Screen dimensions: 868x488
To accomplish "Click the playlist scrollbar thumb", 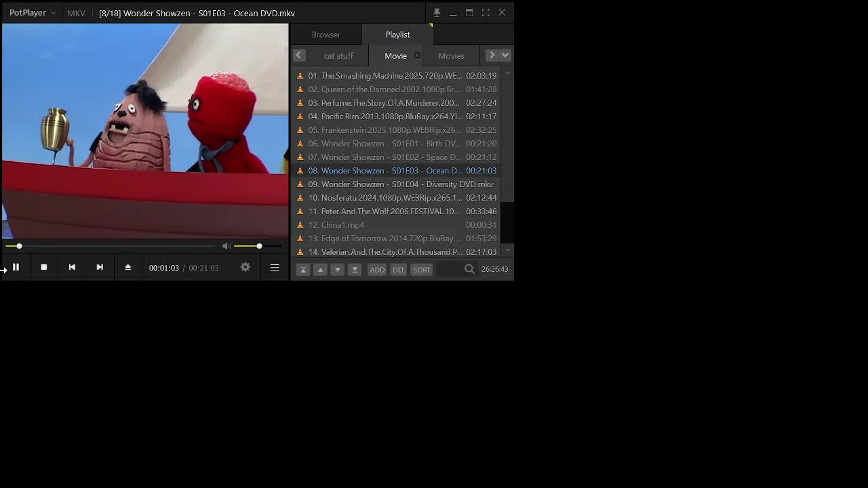I will [507, 140].
